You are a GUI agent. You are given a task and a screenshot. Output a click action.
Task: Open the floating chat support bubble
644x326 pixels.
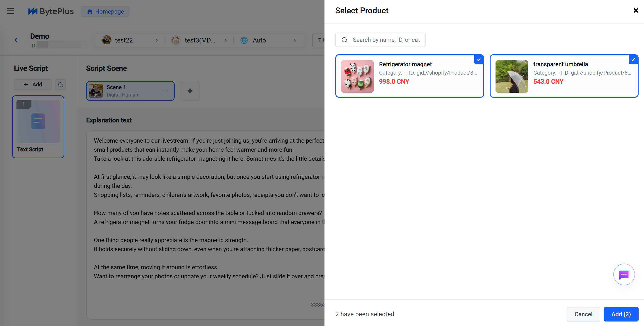coord(624,274)
